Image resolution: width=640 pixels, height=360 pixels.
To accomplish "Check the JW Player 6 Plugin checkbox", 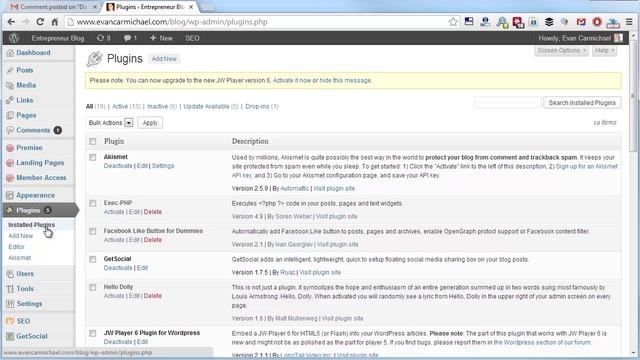I will click(x=93, y=333).
